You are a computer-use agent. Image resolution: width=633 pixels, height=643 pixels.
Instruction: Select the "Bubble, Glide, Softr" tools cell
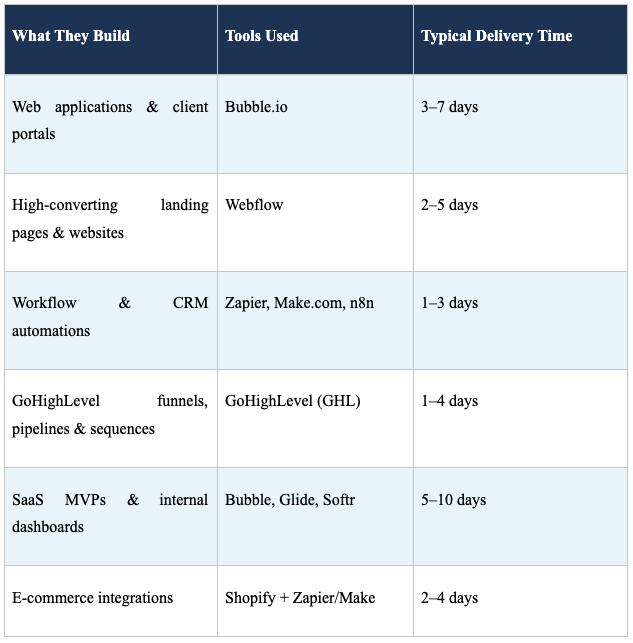pos(290,499)
